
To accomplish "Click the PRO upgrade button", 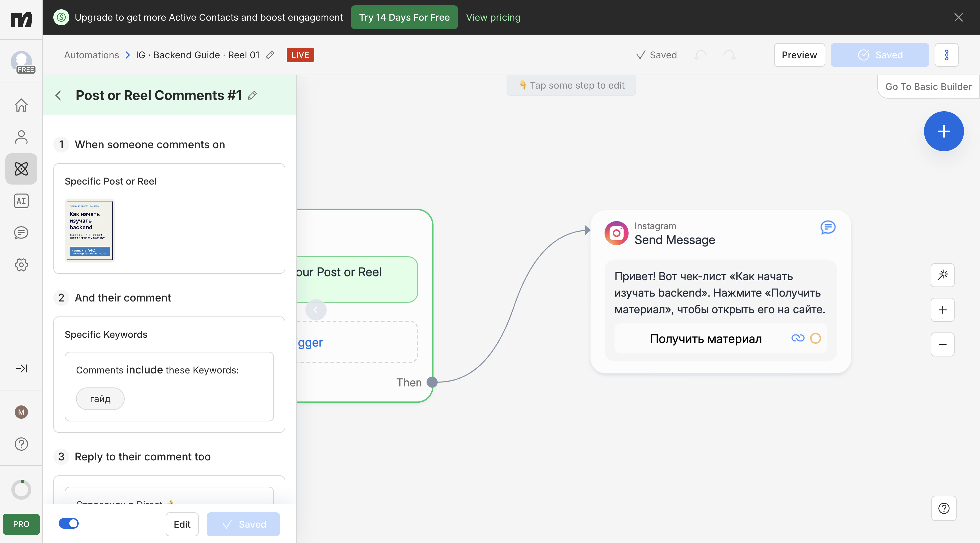I will [21, 524].
